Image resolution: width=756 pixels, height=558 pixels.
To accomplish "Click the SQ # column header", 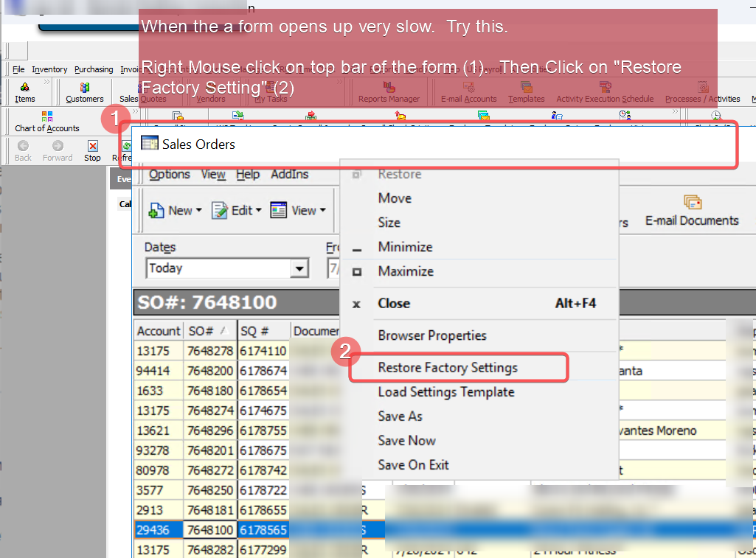I will (x=263, y=331).
